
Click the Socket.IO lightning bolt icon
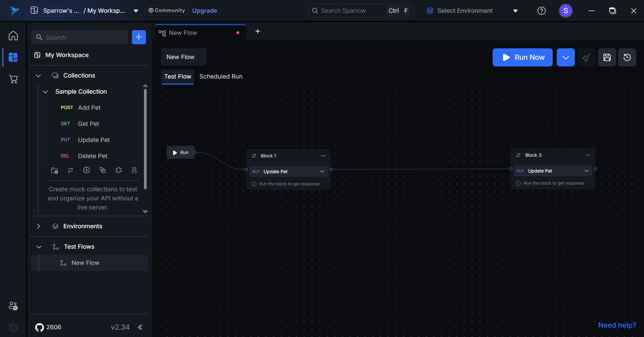(x=87, y=171)
